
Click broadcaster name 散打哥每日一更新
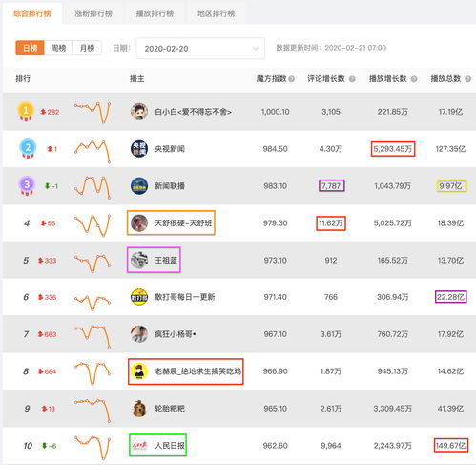pyautogui.click(x=185, y=297)
